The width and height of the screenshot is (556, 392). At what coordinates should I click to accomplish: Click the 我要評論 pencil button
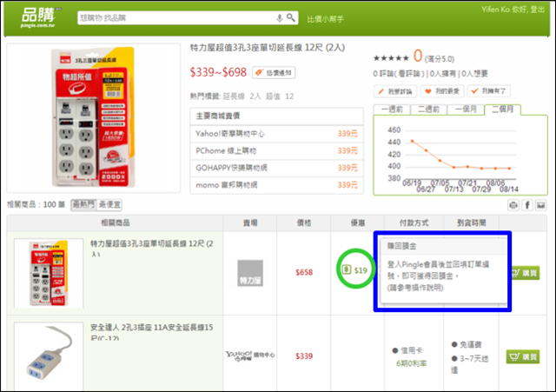[x=395, y=91]
